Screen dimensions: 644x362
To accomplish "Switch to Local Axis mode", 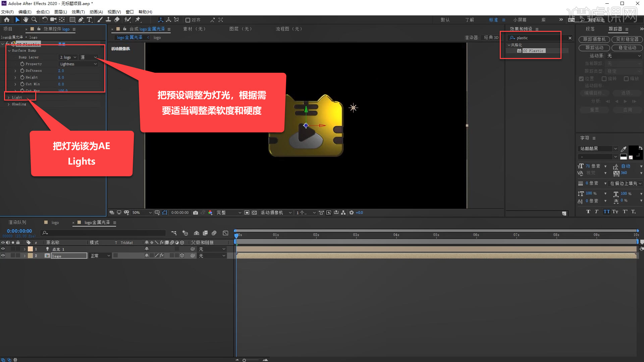I will [161, 20].
